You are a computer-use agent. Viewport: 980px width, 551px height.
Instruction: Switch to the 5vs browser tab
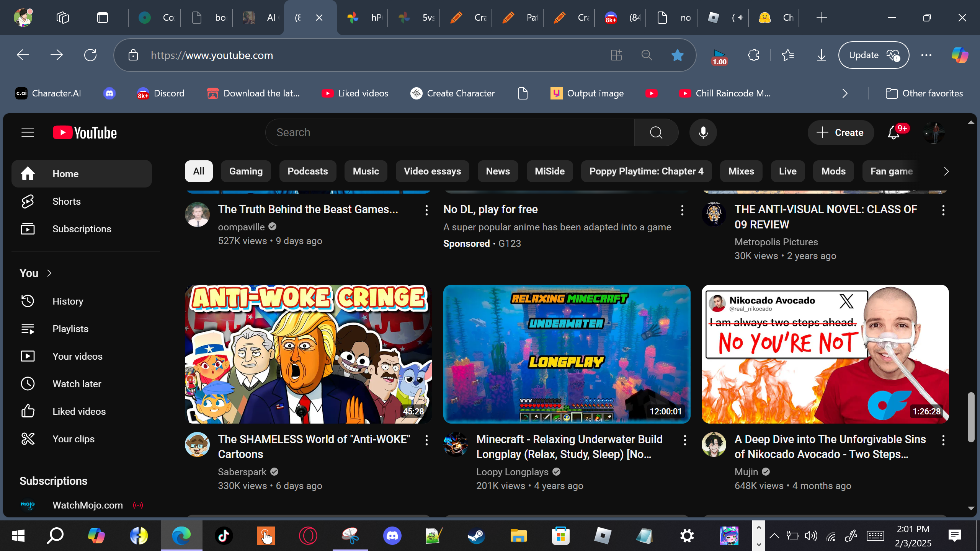[415, 18]
